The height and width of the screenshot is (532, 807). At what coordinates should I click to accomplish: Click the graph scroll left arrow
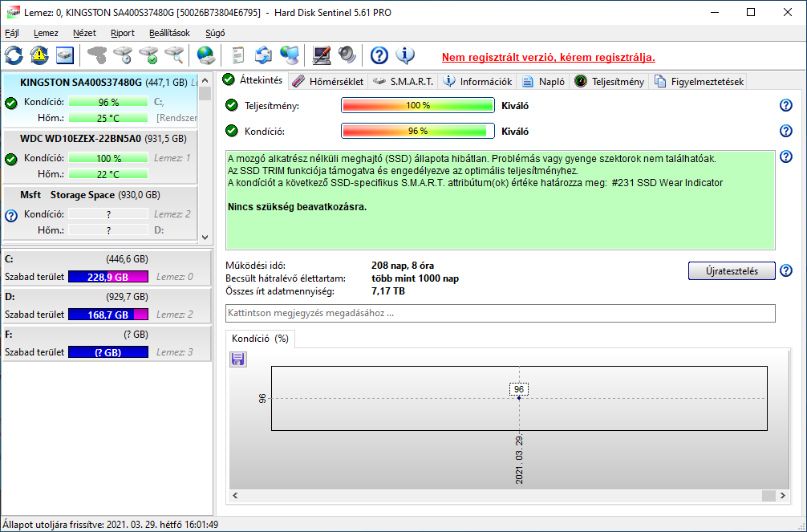(235, 495)
